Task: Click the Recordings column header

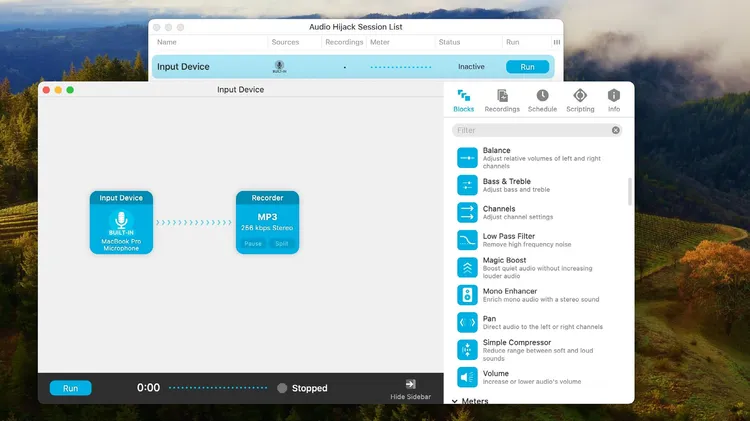Action: [344, 42]
